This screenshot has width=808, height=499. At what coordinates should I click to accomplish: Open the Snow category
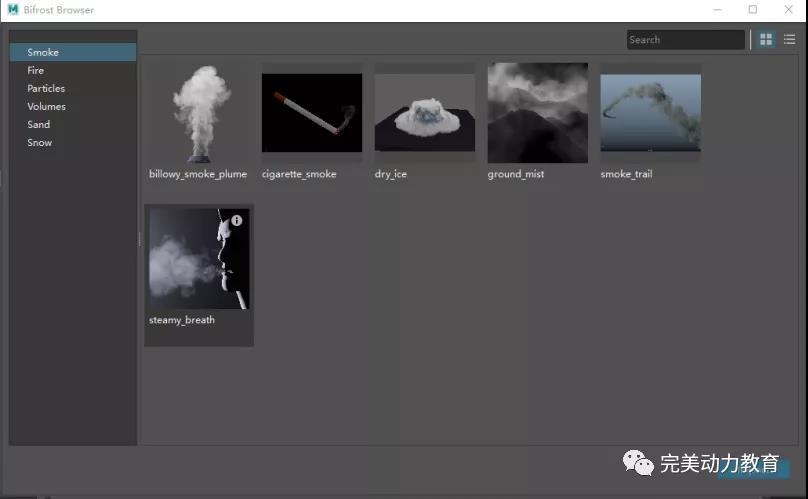click(39, 142)
